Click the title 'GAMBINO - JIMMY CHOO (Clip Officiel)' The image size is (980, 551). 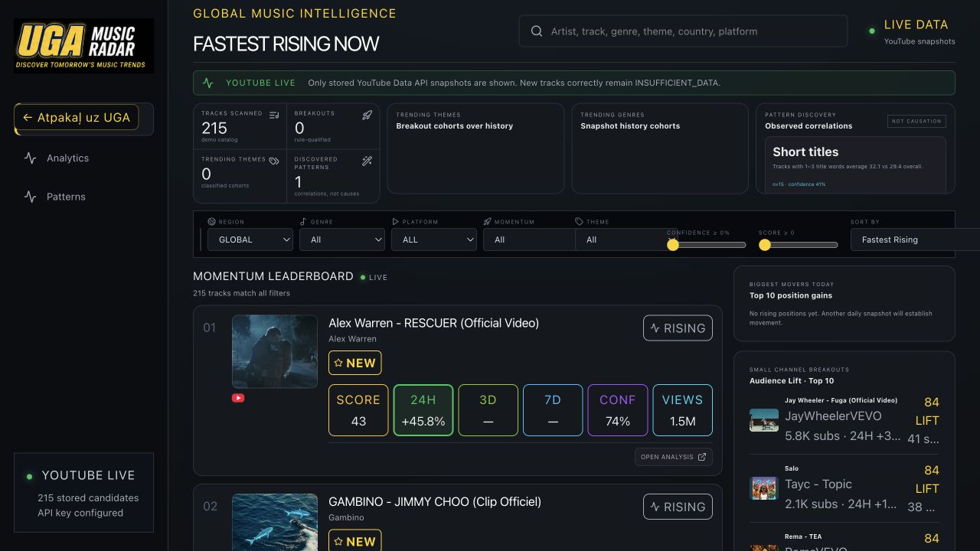[435, 501]
